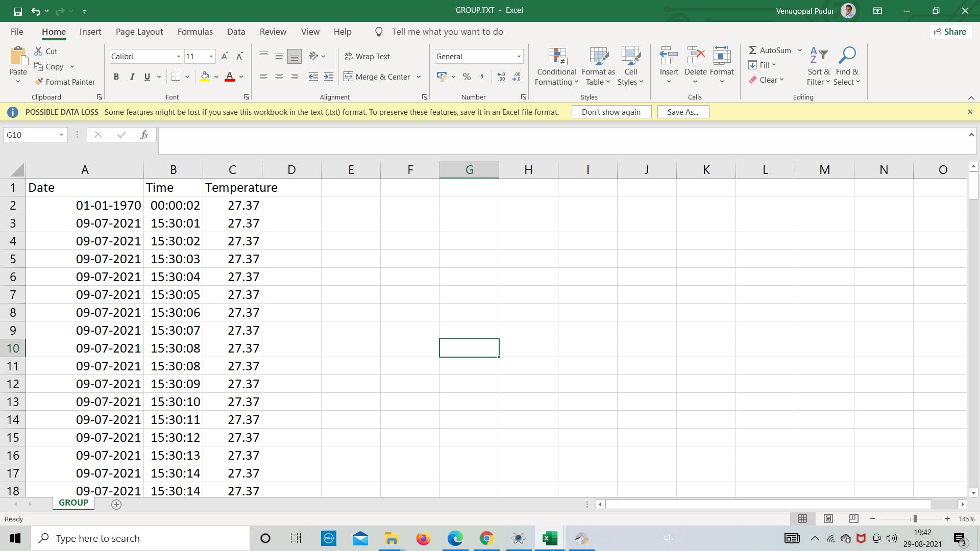Toggle Italic formatting
This screenshot has height=551, width=980.
[132, 77]
